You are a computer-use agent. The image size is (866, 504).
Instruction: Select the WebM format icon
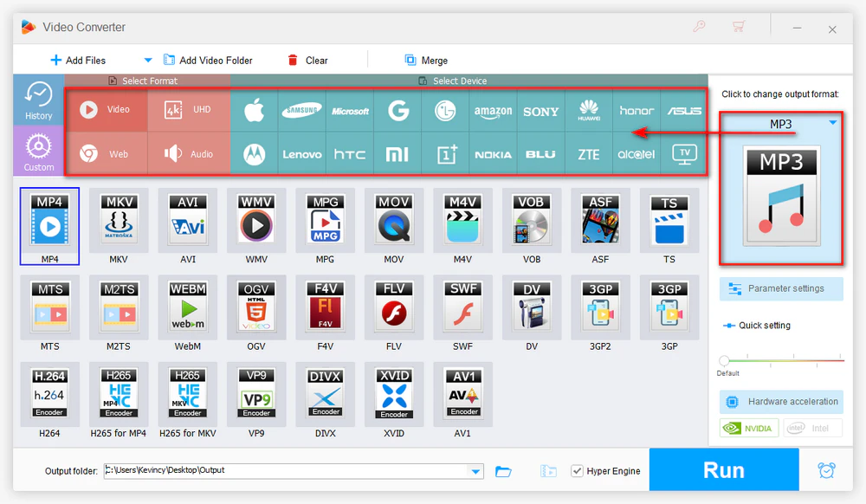click(x=188, y=307)
